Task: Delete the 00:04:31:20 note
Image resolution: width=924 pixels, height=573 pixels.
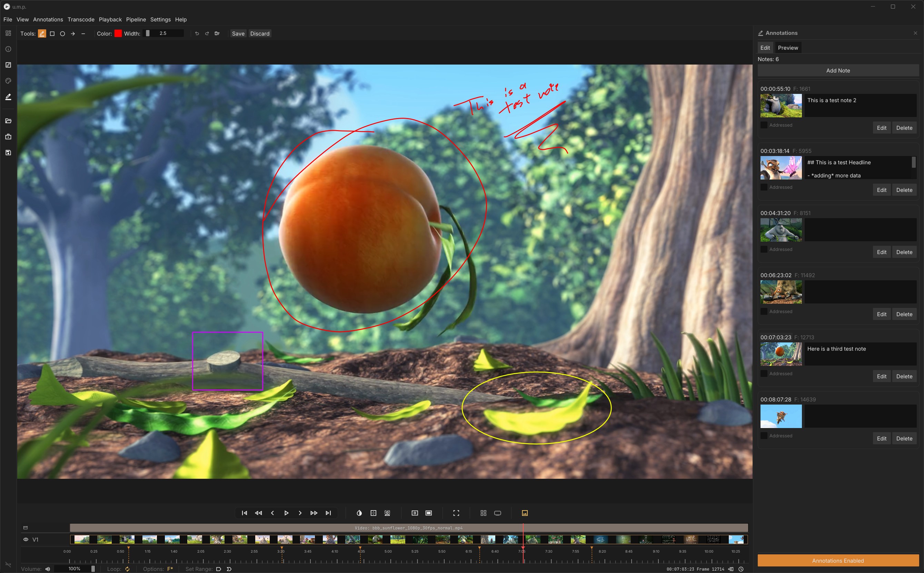Action: [904, 252]
